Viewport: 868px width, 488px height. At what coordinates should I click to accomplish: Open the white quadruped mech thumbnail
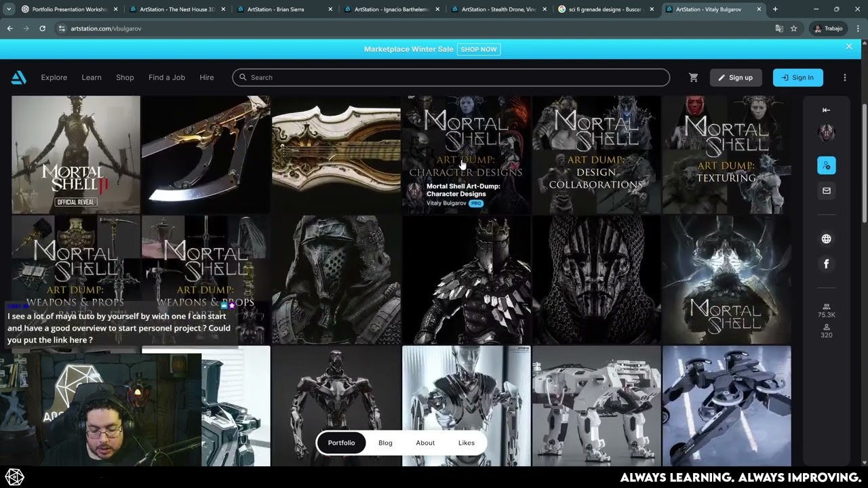596,406
